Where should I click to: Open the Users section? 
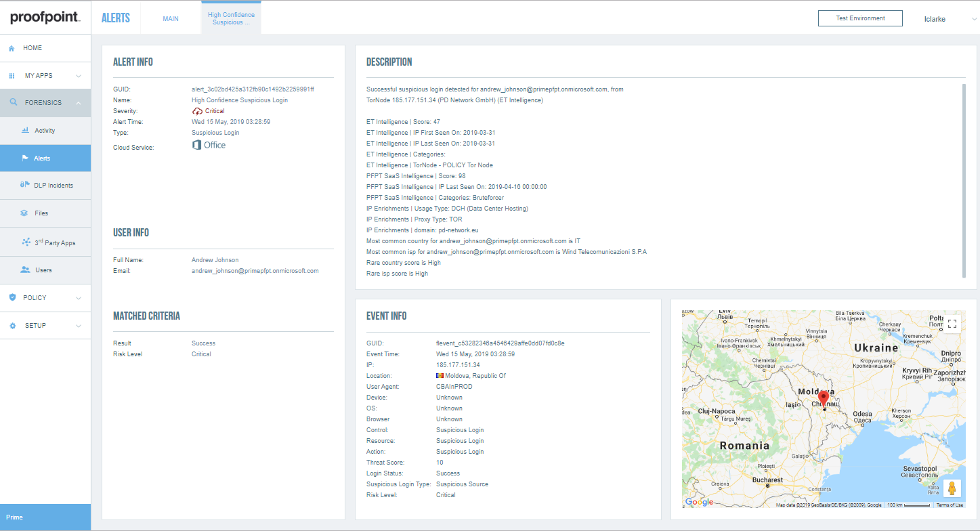pos(45,270)
